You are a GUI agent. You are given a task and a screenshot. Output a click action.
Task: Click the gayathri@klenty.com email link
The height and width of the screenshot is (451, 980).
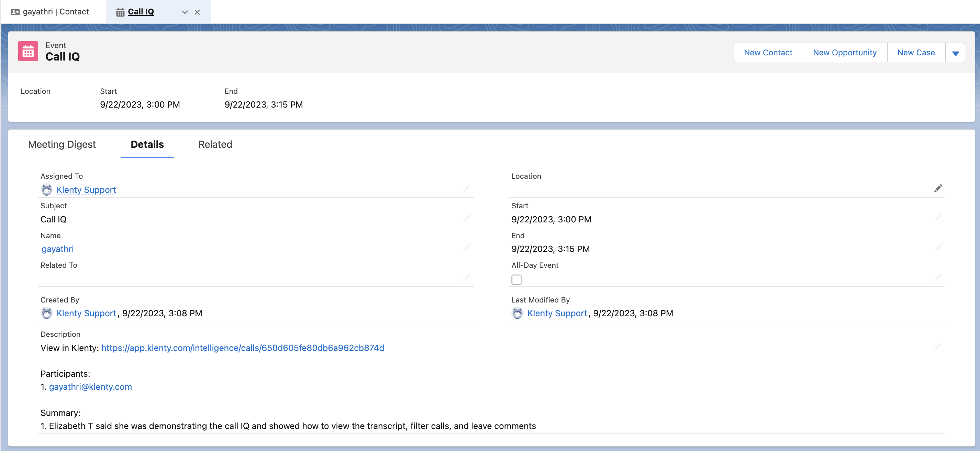click(90, 386)
